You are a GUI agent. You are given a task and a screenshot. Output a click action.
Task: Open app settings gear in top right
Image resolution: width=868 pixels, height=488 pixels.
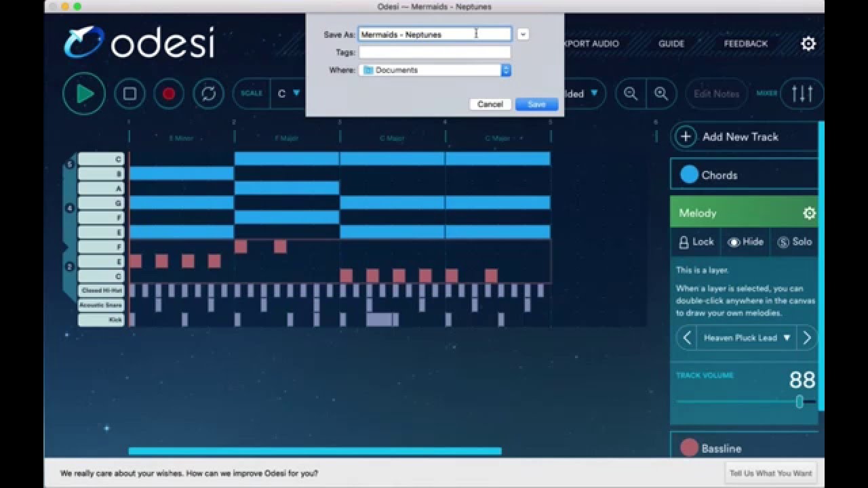point(808,44)
